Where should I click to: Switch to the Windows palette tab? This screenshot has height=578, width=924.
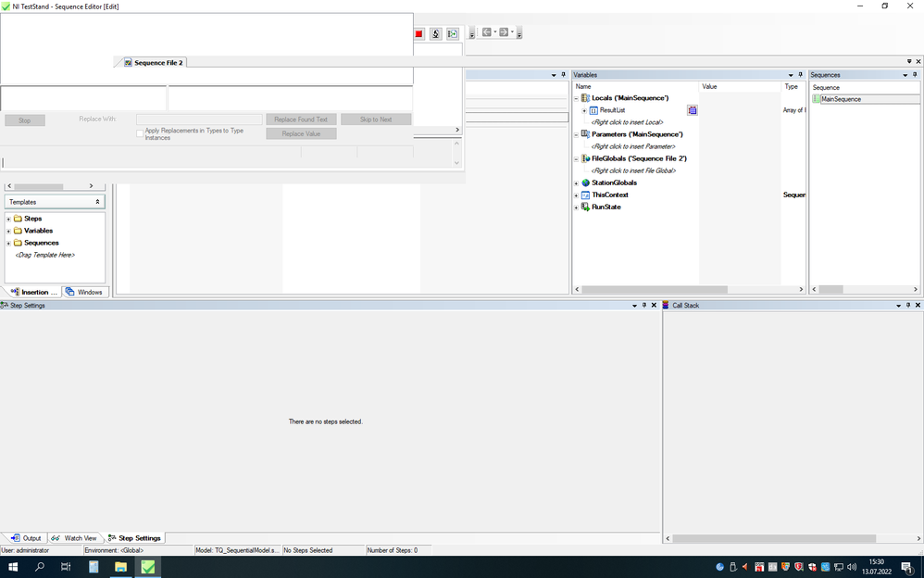85,292
